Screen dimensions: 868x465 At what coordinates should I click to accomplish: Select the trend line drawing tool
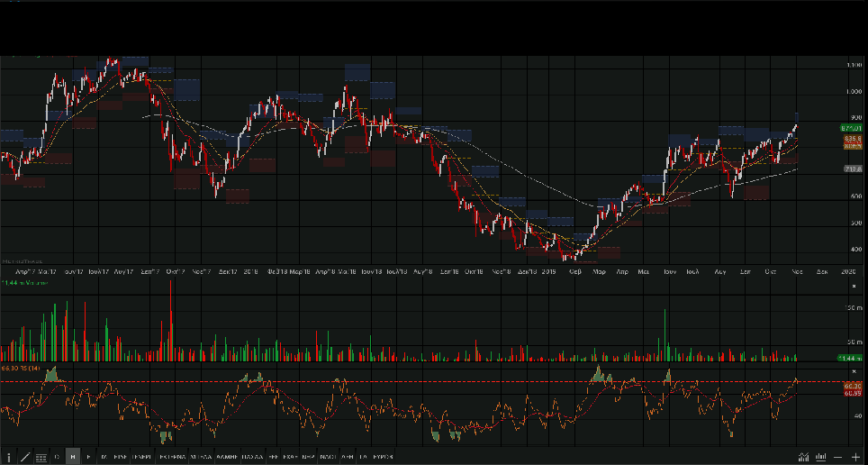tap(24, 457)
